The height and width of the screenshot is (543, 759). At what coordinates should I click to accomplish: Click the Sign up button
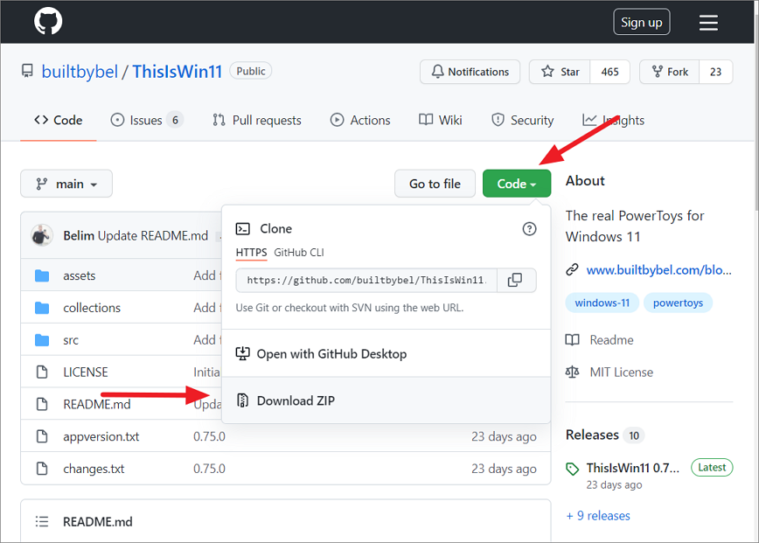point(641,22)
